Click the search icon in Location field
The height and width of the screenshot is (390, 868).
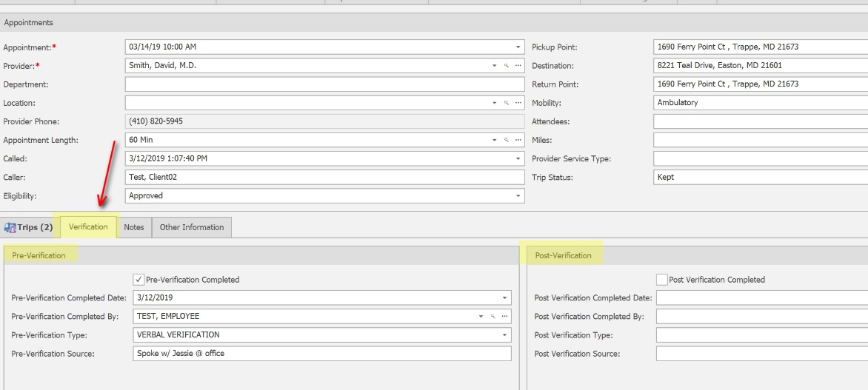click(x=506, y=103)
